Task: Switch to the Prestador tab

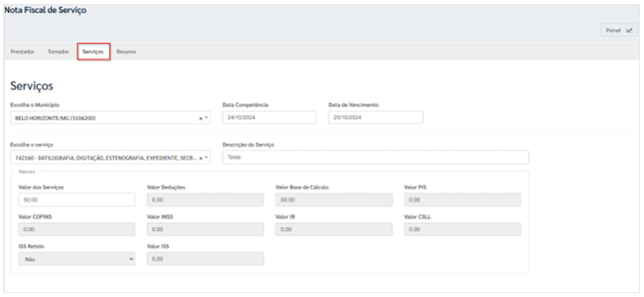Action: pyautogui.click(x=22, y=52)
